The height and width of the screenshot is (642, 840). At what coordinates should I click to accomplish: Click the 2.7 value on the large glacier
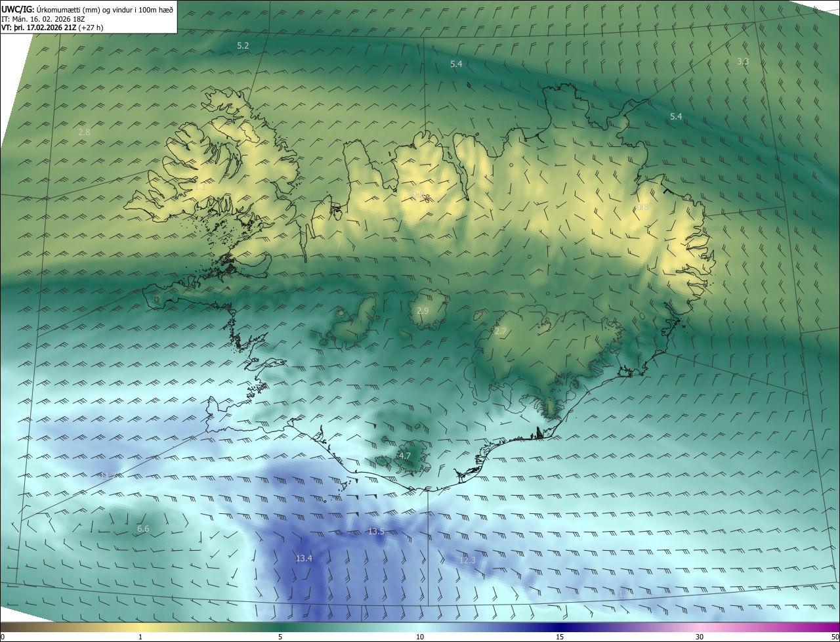501,332
